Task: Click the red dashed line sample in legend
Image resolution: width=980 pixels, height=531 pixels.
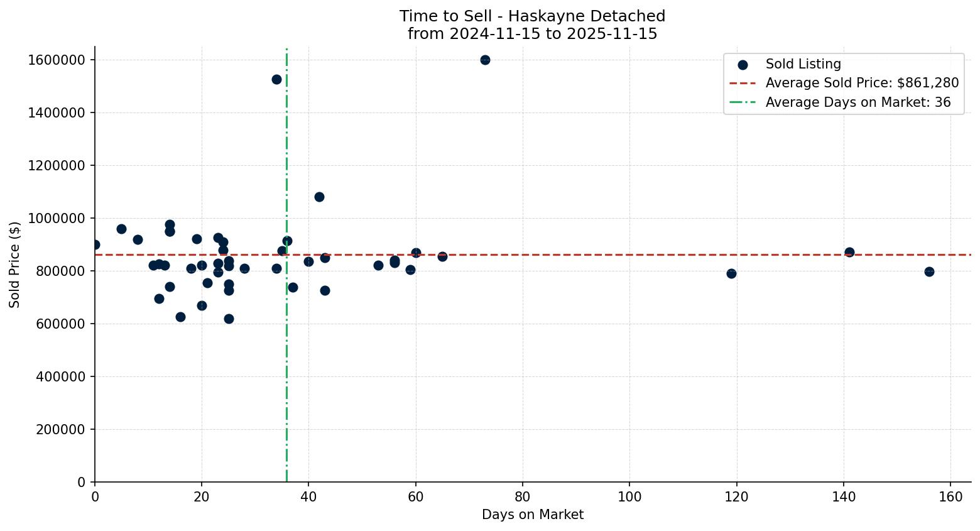Action: (x=744, y=83)
